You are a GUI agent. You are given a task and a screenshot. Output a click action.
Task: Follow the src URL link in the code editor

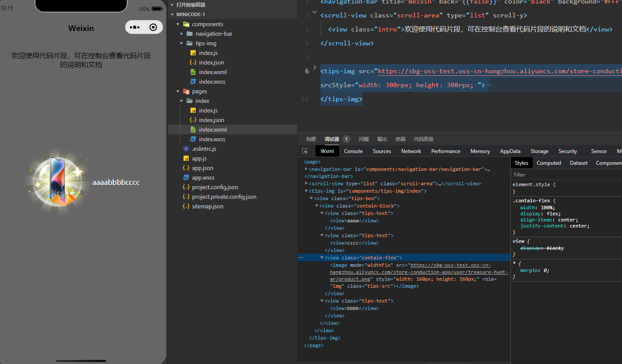click(500, 71)
